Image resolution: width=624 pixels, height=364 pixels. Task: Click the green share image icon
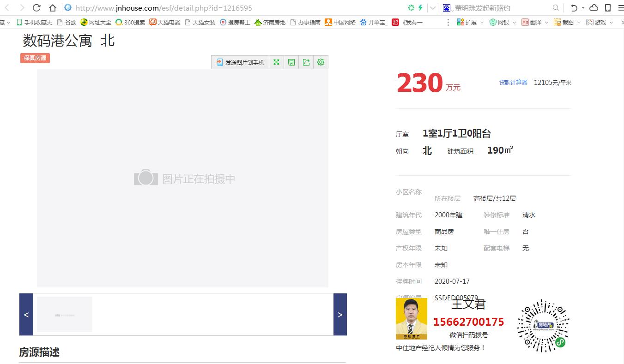(x=306, y=62)
